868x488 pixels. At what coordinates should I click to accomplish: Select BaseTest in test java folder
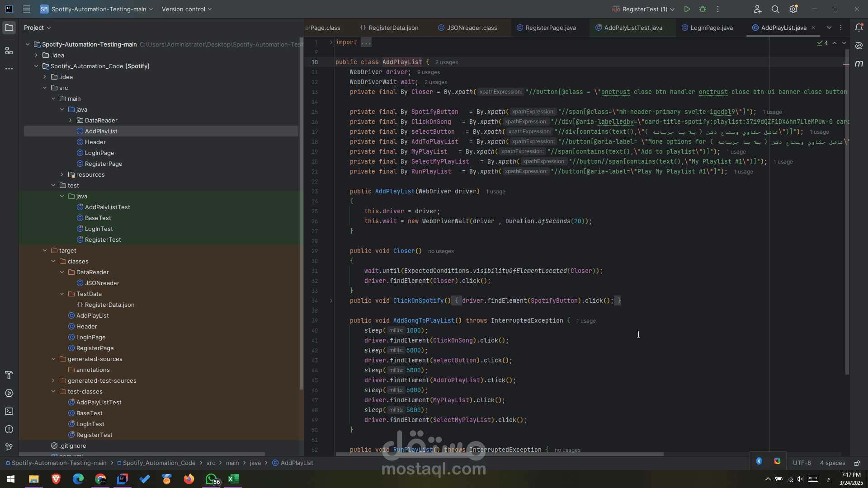tap(98, 218)
